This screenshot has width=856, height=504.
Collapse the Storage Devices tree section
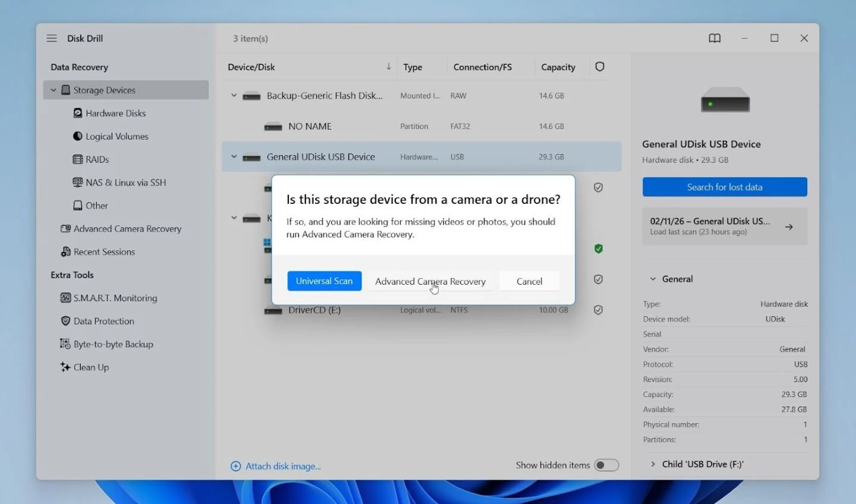point(53,90)
